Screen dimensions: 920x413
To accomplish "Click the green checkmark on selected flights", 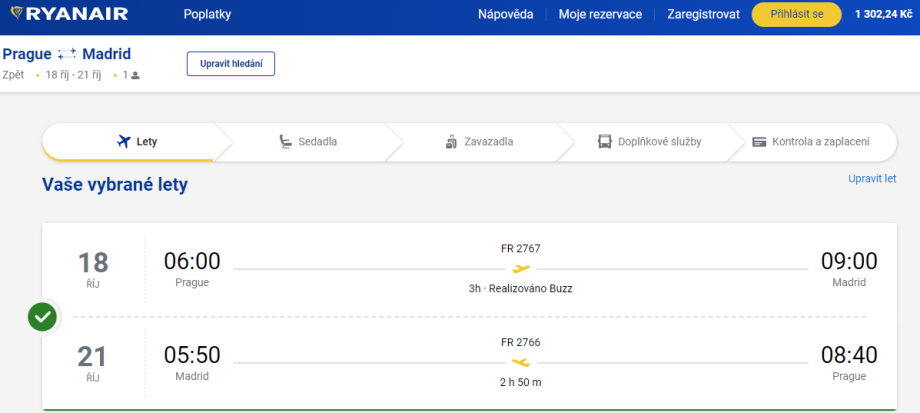I will 42,317.
